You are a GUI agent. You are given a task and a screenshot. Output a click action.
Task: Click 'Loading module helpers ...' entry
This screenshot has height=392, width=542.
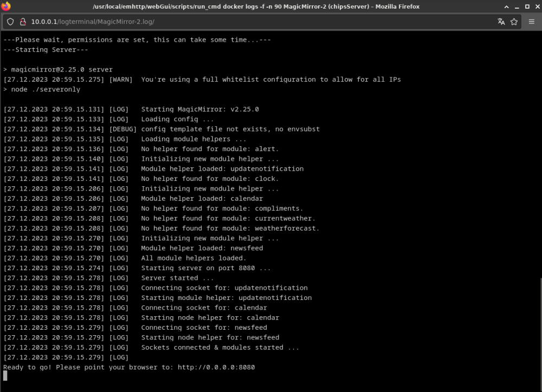[x=193, y=139]
